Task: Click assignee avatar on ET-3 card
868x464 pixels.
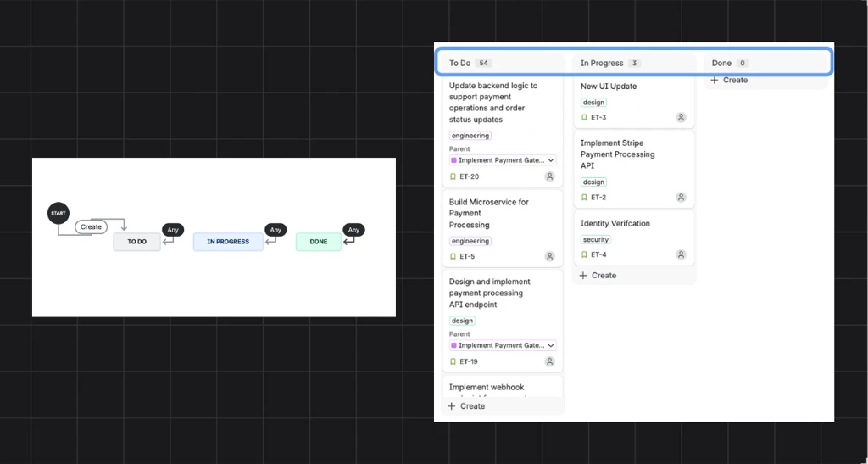Action: pyautogui.click(x=681, y=117)
